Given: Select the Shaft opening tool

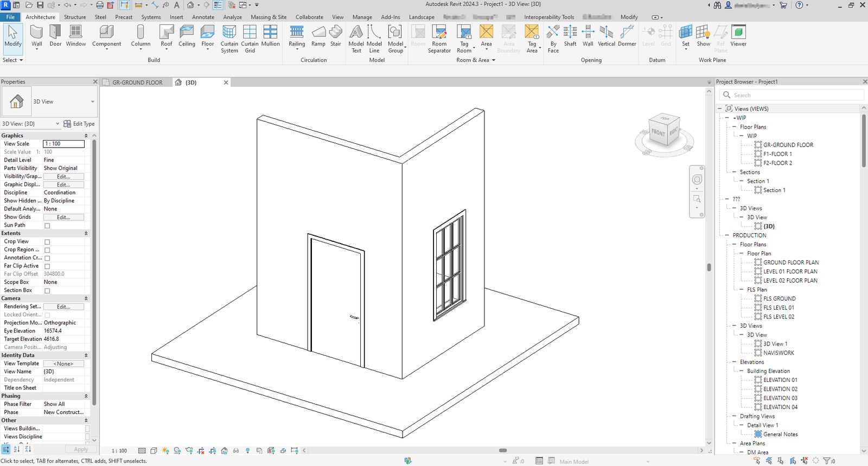Looking at the screenshot, I should (x=570, y=36).
